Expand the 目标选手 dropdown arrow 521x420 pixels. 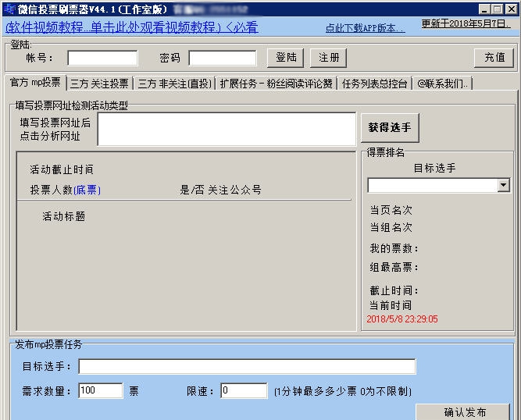point(504,185)
